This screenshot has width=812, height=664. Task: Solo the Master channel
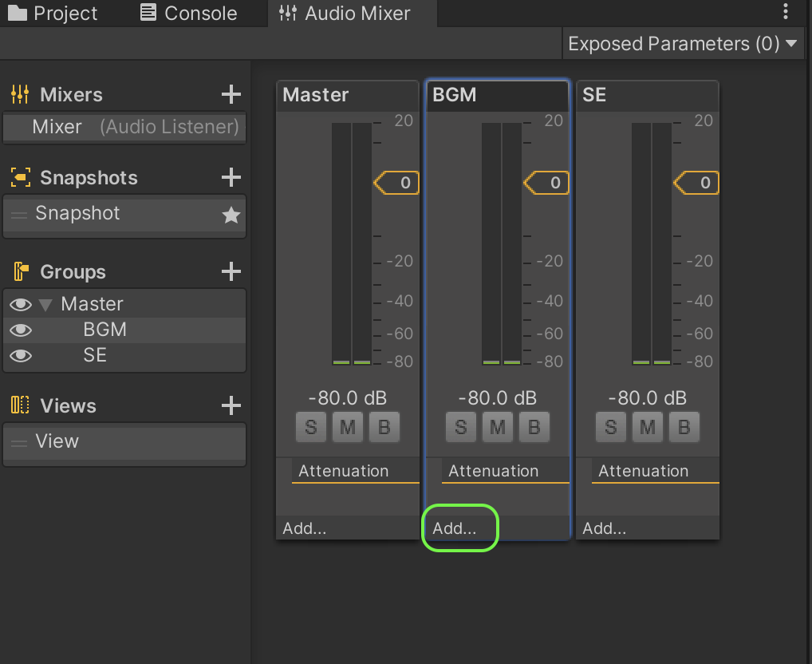(311, 427)
